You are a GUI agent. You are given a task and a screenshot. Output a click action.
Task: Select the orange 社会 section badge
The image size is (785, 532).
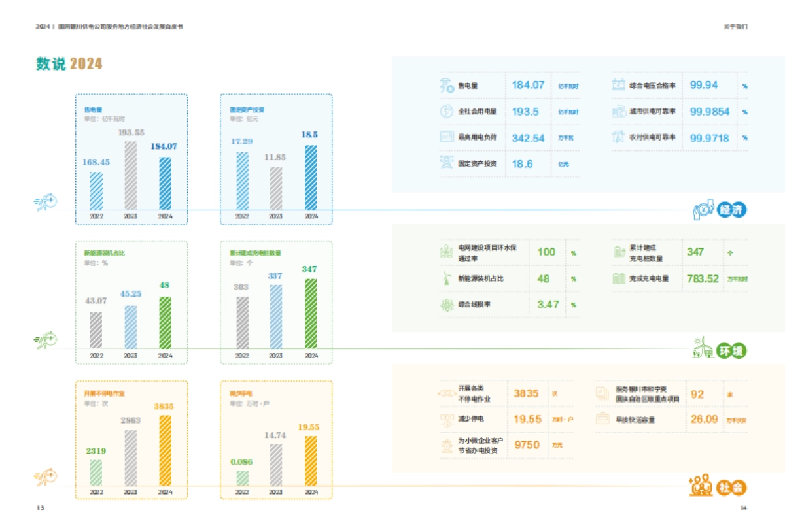pos(731,488)
